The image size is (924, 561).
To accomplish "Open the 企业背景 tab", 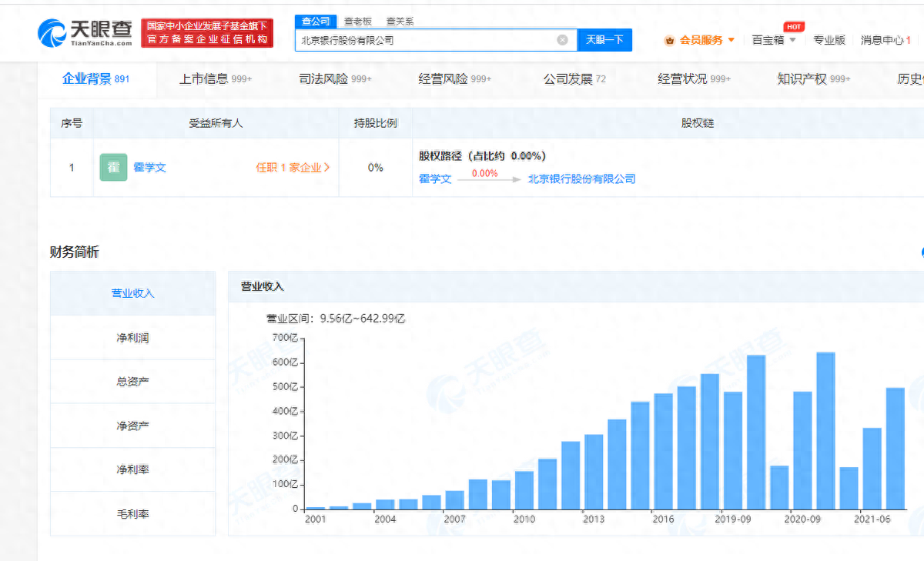I will click(96, 78).
